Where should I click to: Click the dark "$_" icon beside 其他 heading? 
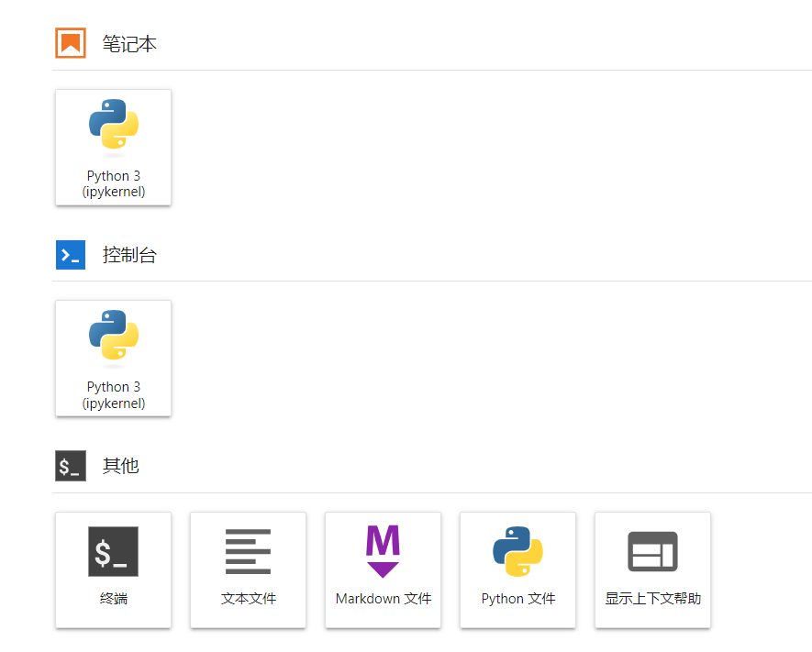pos(71,466)
